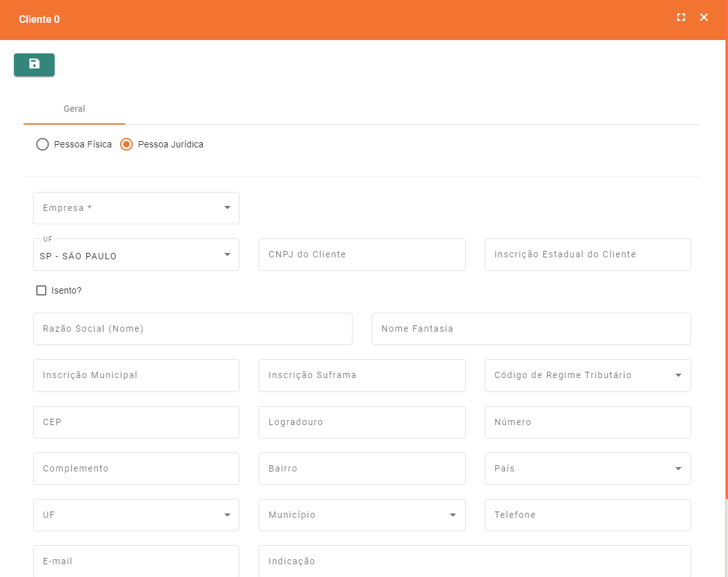
Task: Click the green save disk icon button
Action: click(34, 64)
